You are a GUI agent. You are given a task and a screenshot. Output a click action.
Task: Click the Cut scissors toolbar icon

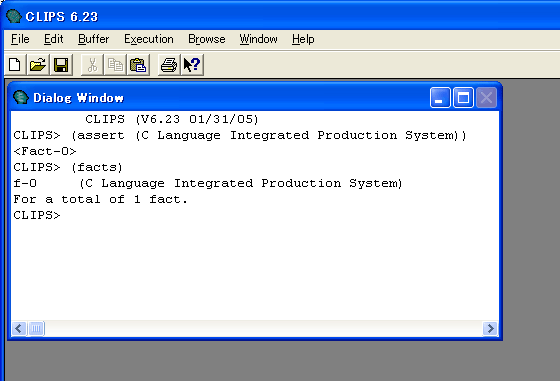coord(92,65)
